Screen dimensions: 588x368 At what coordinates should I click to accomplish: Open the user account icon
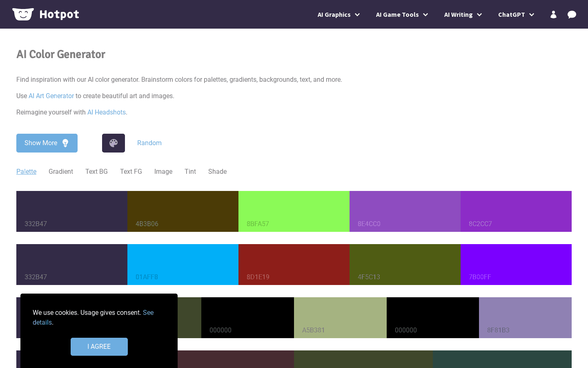tap(553, 14)
